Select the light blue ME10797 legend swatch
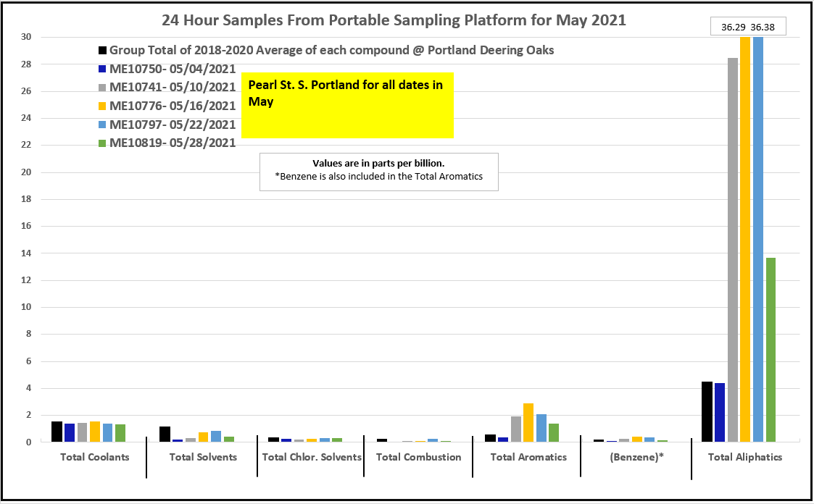This screenshot has height=504, width=814. pyautogui.click(x=103, y=125)
